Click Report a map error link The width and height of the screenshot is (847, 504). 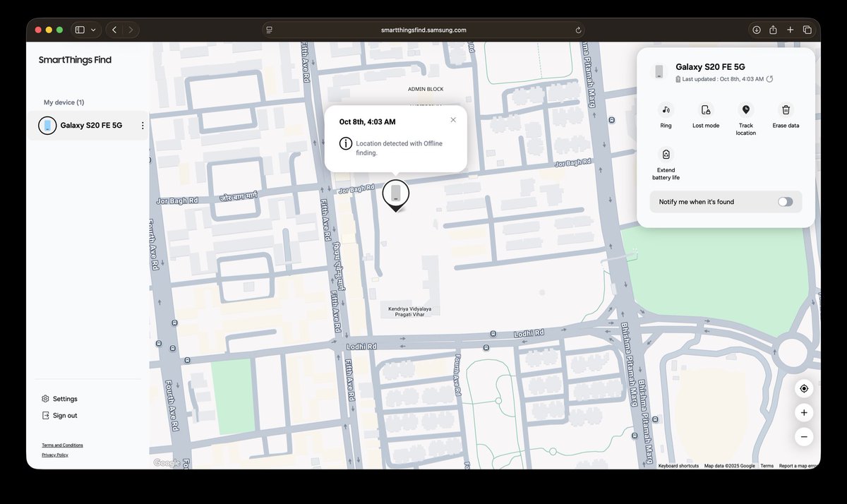coord(798,466)
